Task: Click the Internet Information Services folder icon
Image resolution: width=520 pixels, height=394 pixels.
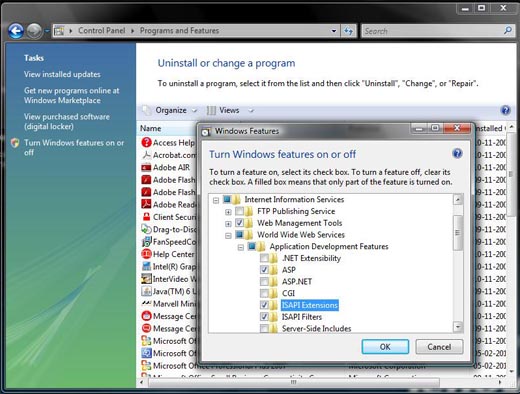Action: [236, 200]
